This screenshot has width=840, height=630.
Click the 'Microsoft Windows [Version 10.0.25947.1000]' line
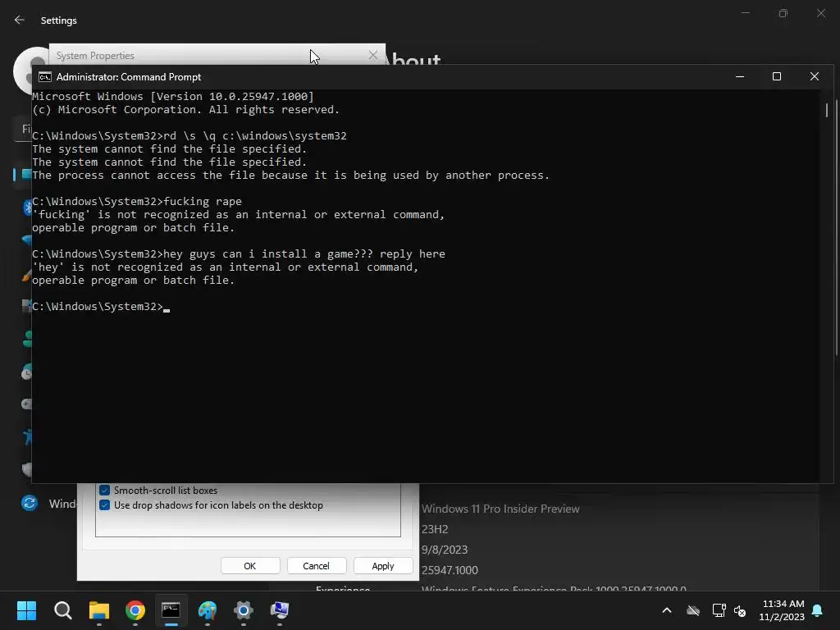[172, 97]
